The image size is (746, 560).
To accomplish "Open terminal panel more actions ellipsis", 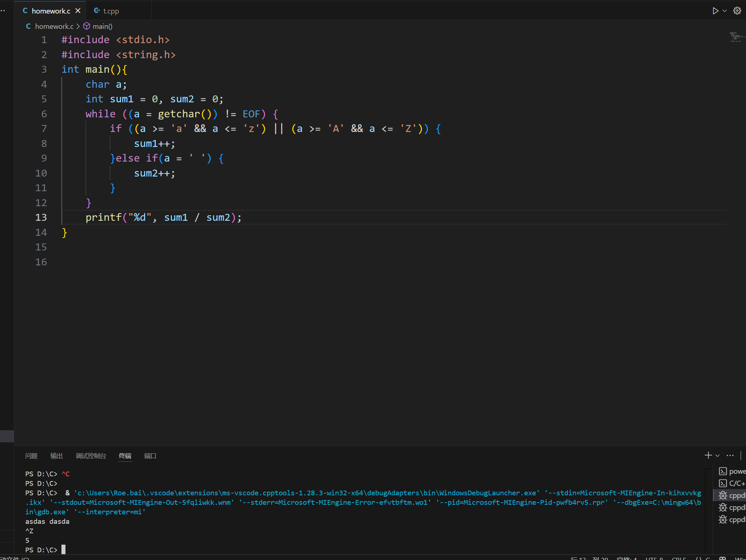I will click(x=730, y=455).
